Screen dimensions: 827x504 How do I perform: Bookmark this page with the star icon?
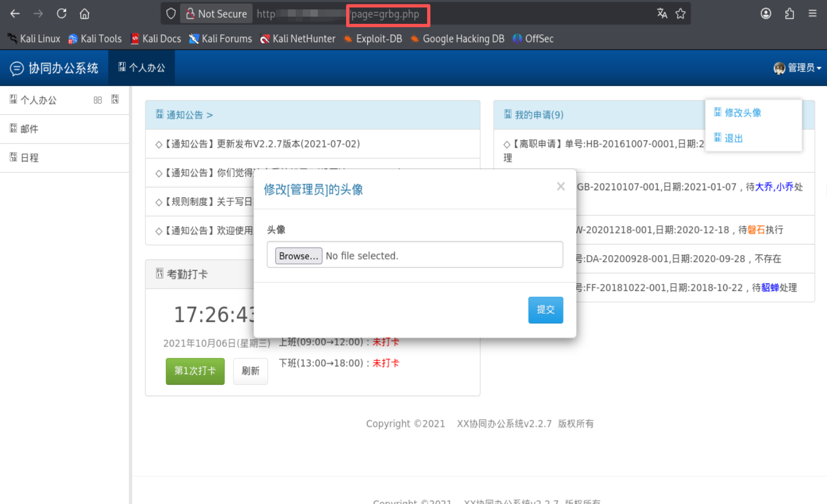tap(681, 13)
